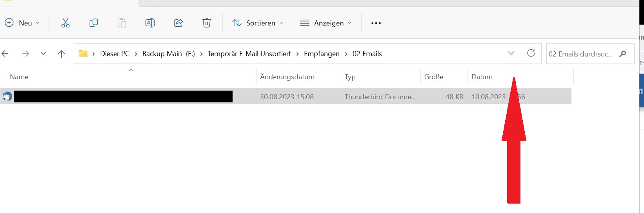Expand the address bar history dropdown

click(511, 53)
